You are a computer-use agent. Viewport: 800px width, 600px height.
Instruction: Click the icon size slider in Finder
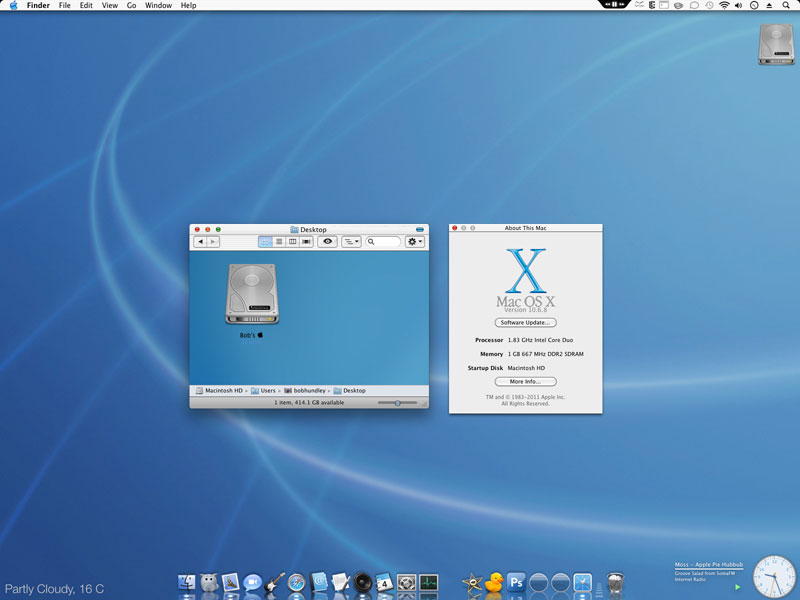(398, 403)
